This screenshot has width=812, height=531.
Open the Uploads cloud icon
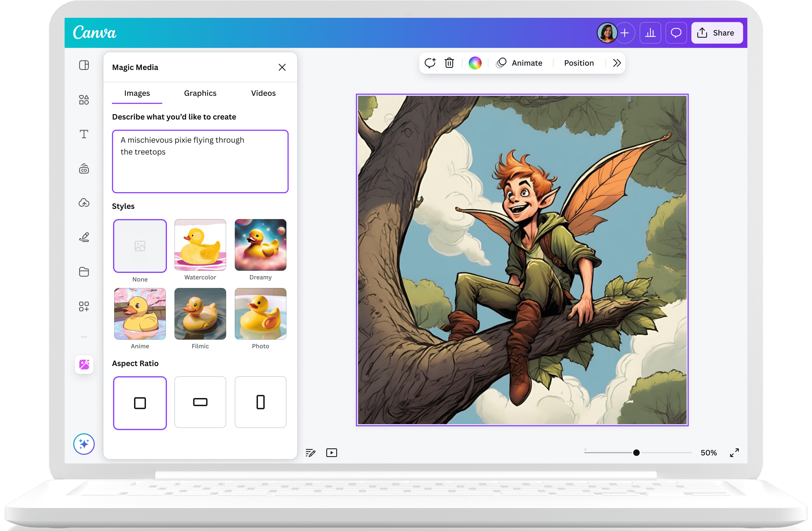(x=84, y=202)
